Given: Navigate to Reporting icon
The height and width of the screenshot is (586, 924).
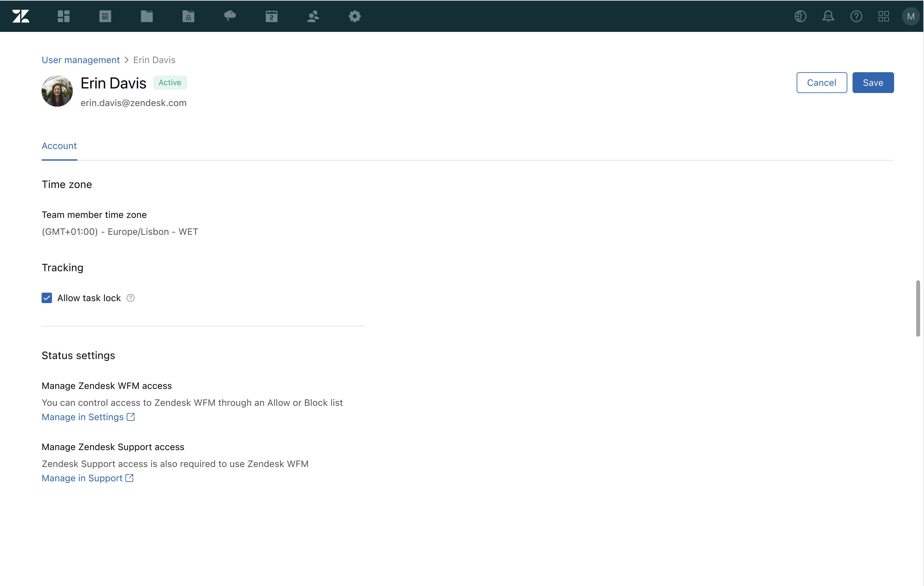Looking at the screenshot, I should pos(106,16).
